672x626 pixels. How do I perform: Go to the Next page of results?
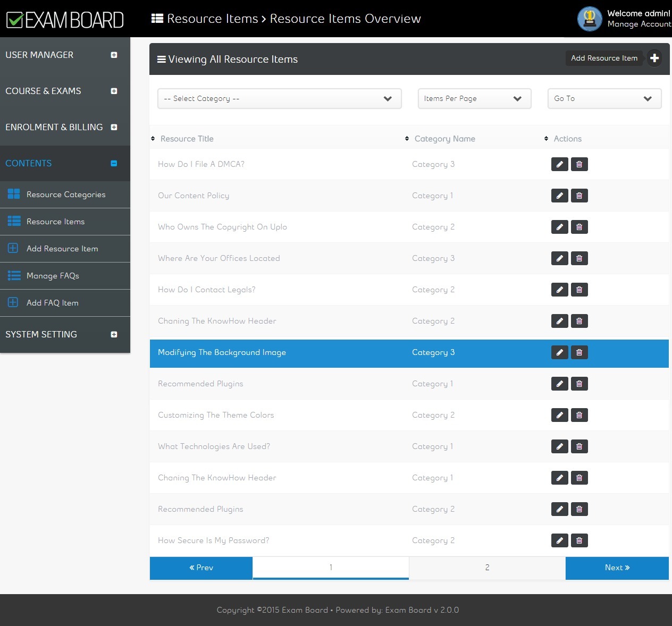tap(617, 568)
